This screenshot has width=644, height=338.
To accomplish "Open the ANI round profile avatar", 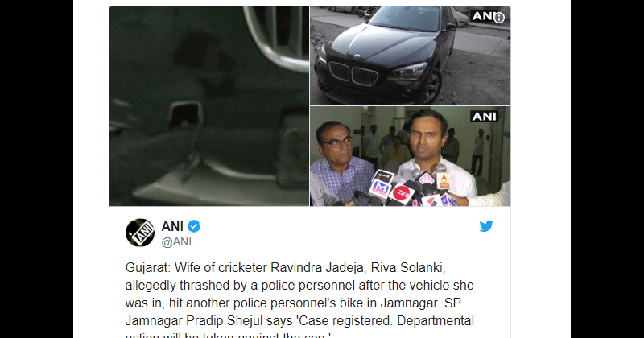I will (x=140, y=233).
